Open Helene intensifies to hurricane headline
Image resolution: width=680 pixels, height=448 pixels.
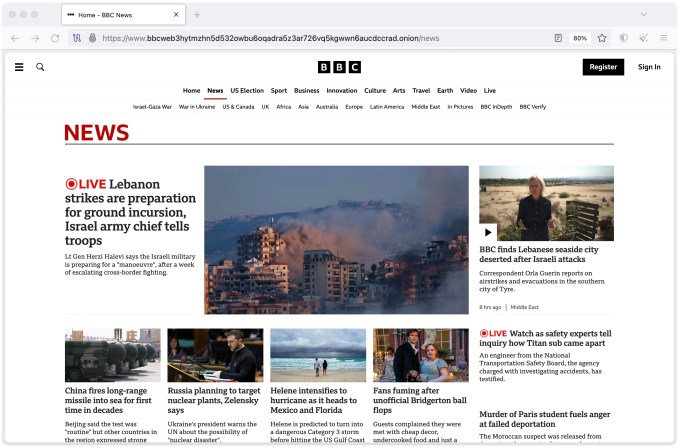(314, 400)
